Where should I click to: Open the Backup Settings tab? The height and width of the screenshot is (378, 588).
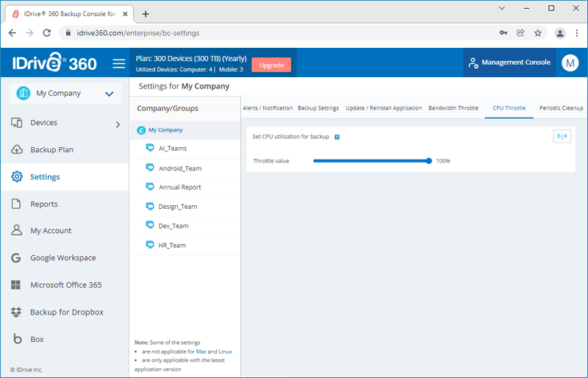pyautogui.click(x=318, y=108)
